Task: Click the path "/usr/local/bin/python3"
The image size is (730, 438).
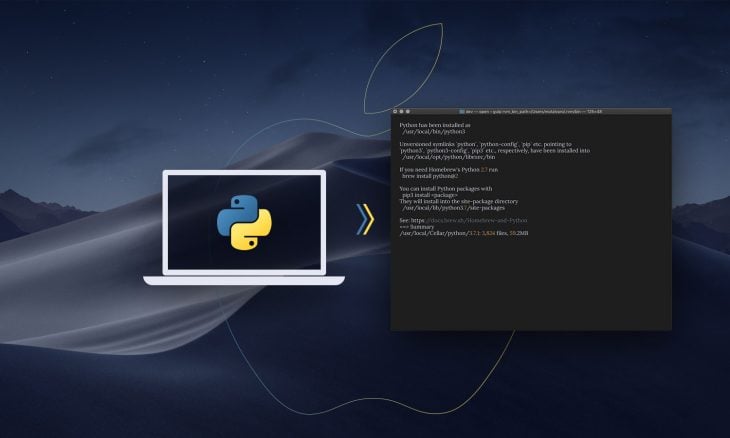Action: coord(433,132)
